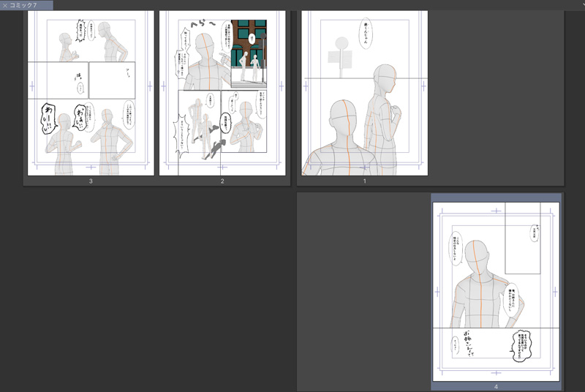Switch to the コミック7 tab
The width and height of the screenshot is (585, 392).
(x=30, y=5)
